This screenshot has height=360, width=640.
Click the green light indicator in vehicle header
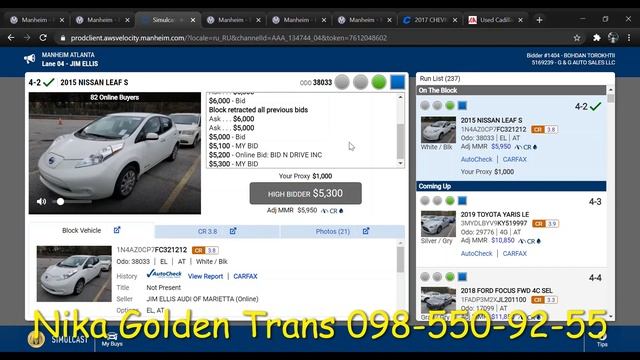pos(379,82)
